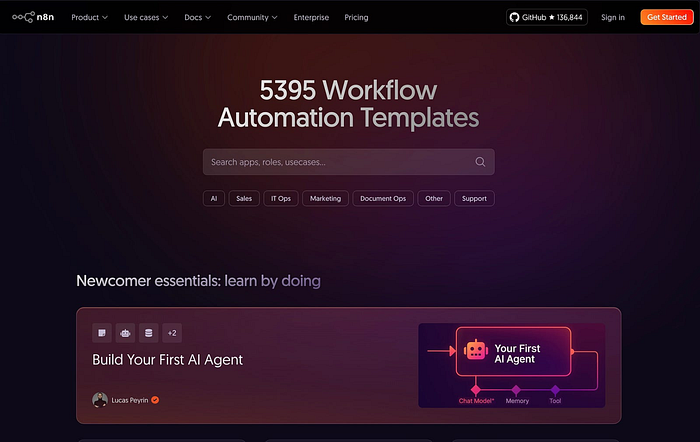Click the robot agent node icon
The height and width of the screenshot is (442, 700).
[x=125, y=333]
